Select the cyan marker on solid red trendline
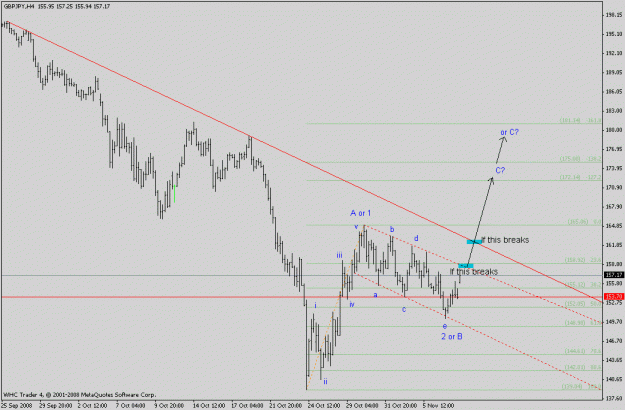The height and width of the screenshot is (410, 625). pyautogui.click(x=474, y=241)
